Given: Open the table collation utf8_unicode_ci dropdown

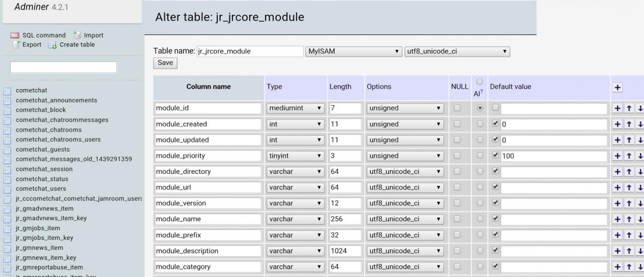Looking at the screenshot, I should tap(457, 51).
